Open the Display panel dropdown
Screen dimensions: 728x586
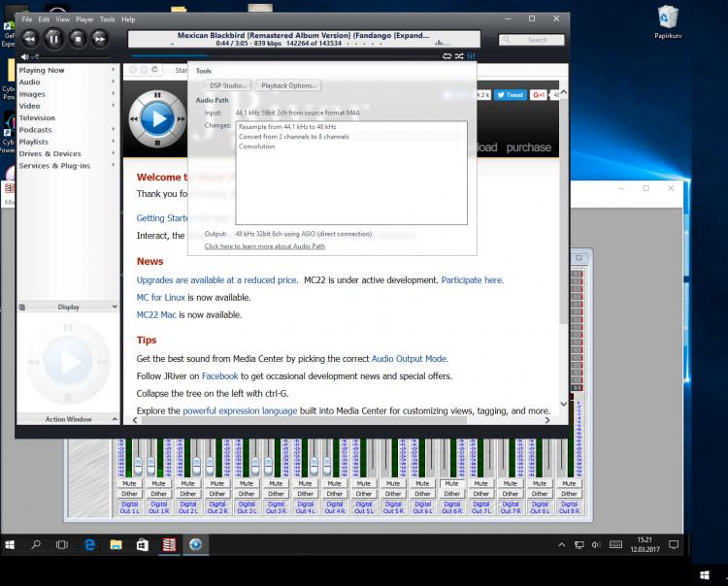click(115, 307)
